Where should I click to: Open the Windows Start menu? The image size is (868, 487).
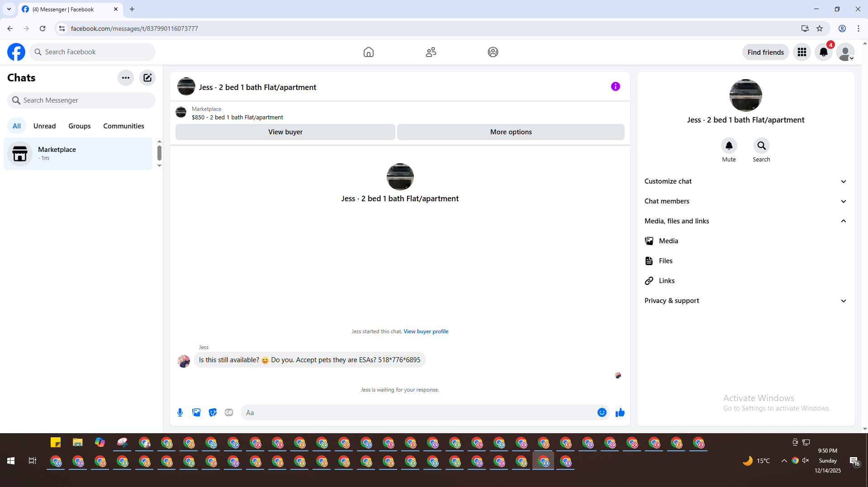[x=11, y=461]
